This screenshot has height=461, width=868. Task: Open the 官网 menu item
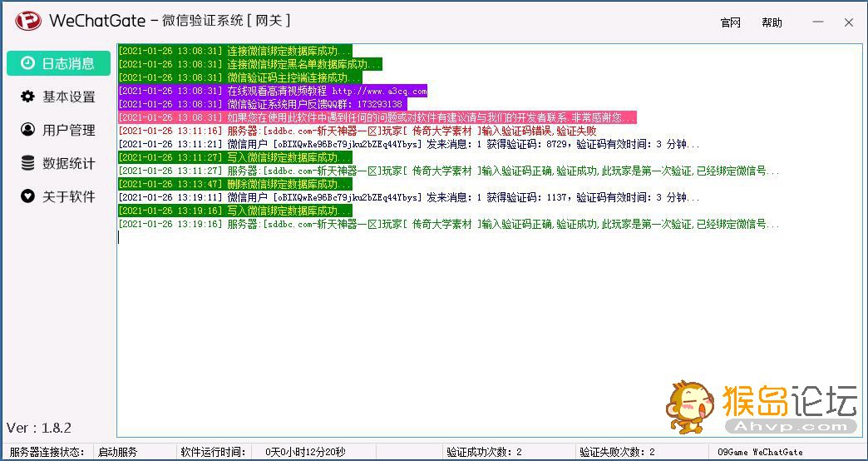coord(730,22)
